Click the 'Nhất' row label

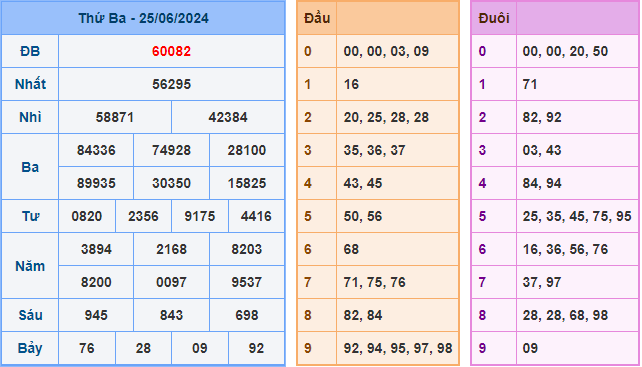(30, 84)
